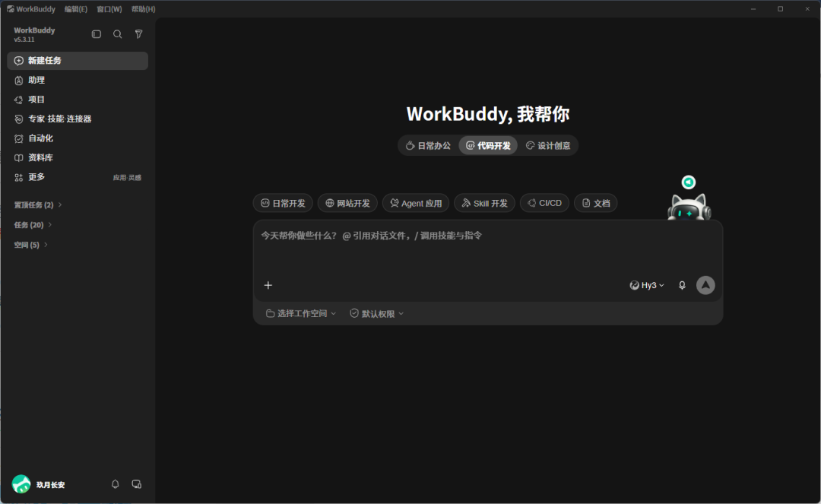
Task: Open the 资料库 library
Action: coord(78,157)
